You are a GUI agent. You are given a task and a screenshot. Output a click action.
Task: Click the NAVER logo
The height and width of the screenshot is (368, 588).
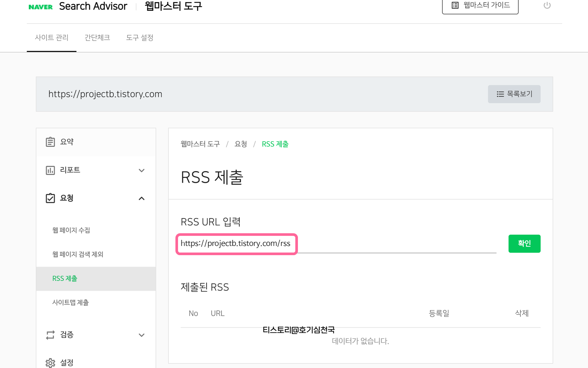point(41,7)
